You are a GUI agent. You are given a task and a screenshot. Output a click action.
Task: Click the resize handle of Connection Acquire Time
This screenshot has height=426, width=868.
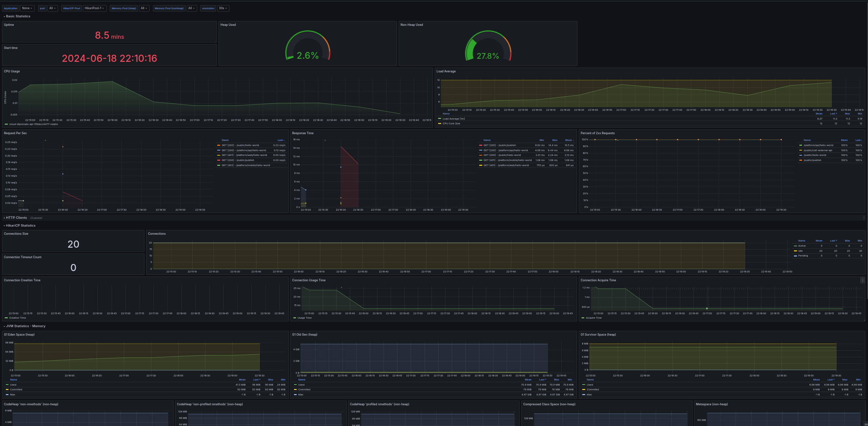click(x=864, y=320)
